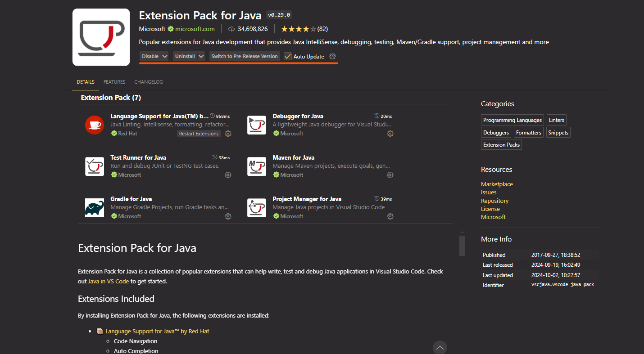The image size is (644, 354).
Task: Click the star rating icons
Action: [x=299, y=29]
